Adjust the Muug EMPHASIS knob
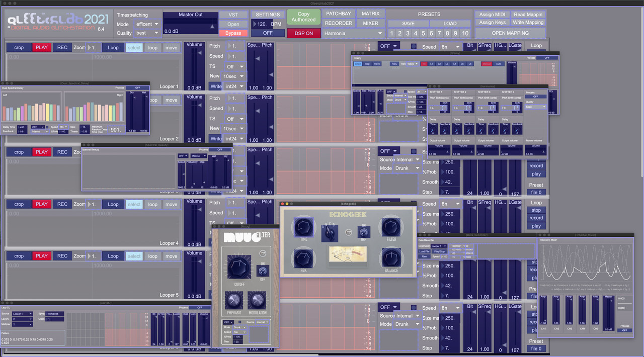The image size is (644, 357). point(233,301)
